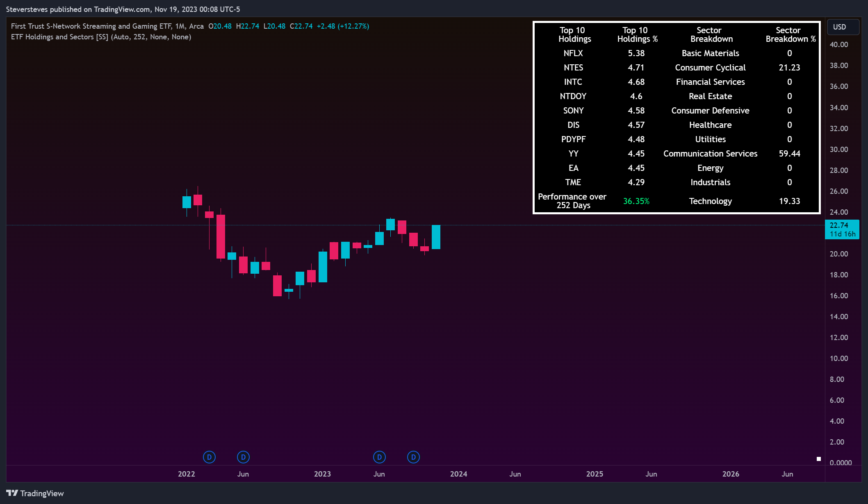Click the 19.33 sector percentage
This screenshot has width=868, height=504.
789,201
